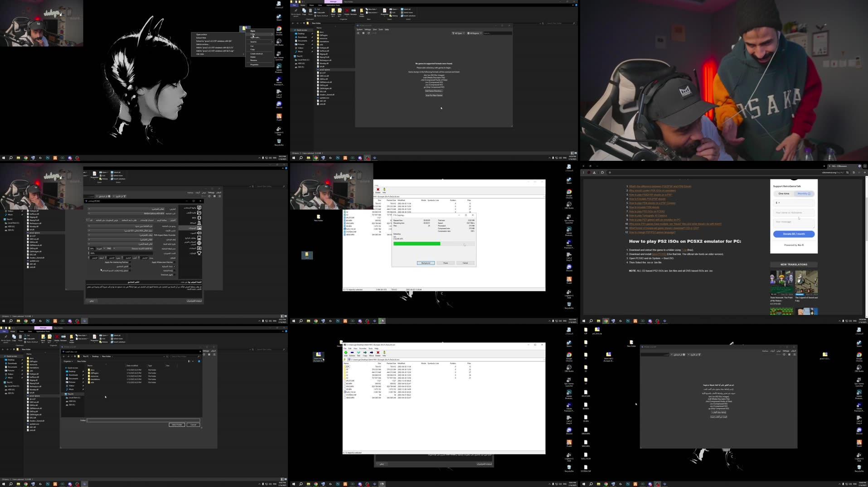Click green progress bar in copying dialog
The height and width of the screenshot is (487, 868).
coord(417,244)
